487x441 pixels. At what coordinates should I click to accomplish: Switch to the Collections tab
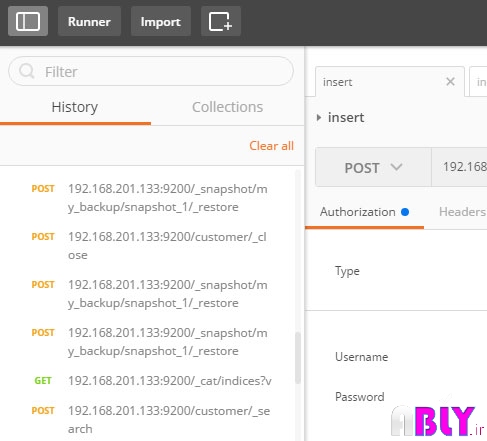227,107
